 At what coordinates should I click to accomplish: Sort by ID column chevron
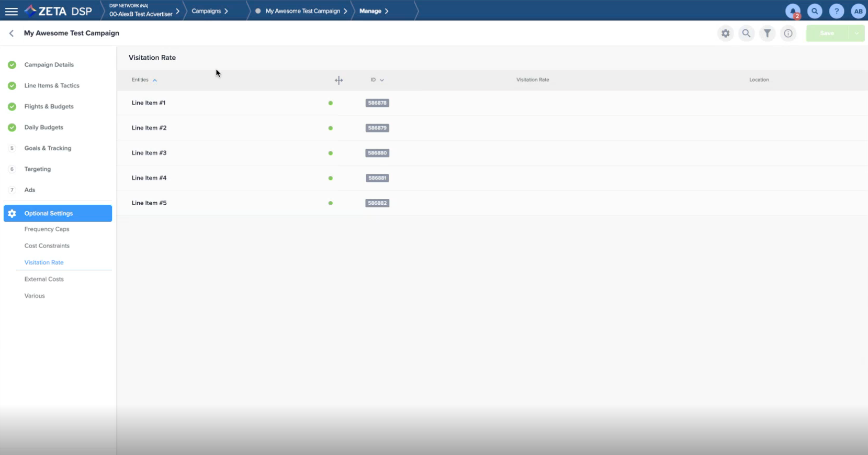[x=381, y=80]
